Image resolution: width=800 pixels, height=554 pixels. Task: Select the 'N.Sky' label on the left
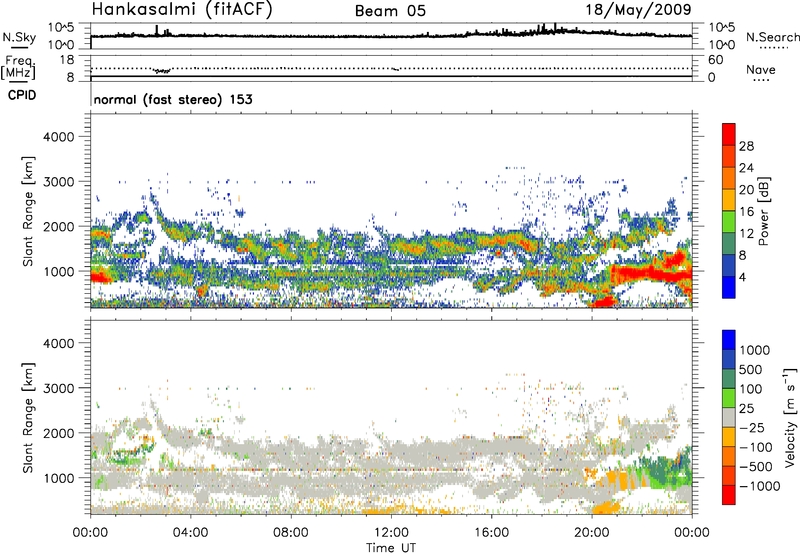tap(19, 37)
